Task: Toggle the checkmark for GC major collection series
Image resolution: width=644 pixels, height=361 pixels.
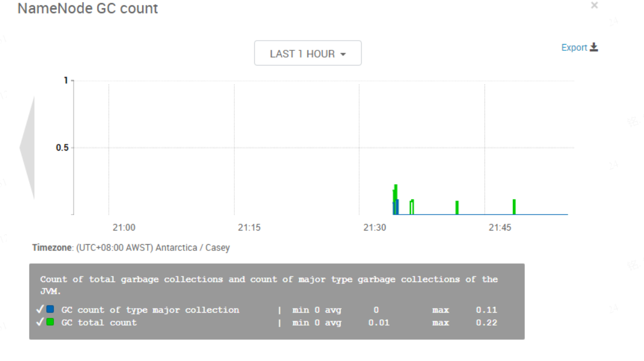Action: pos(40,310)
